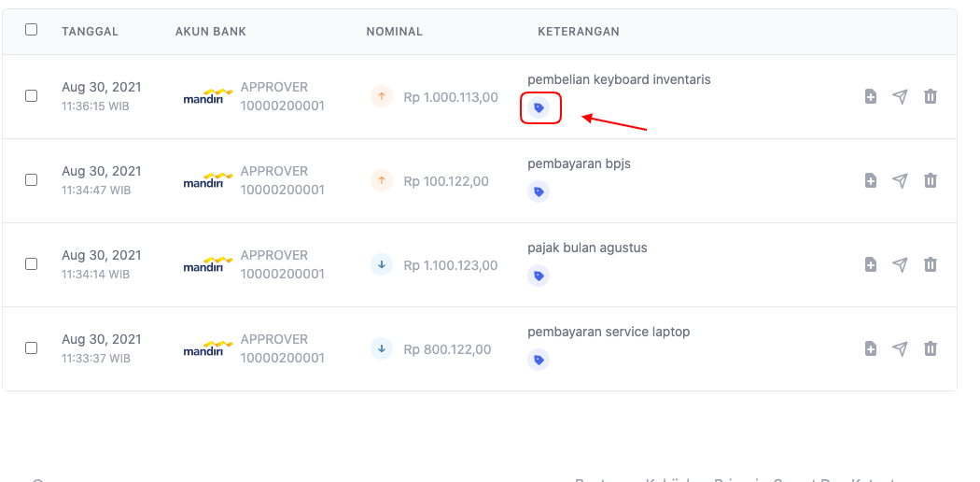Click the TANGGAL column header
Viewport: 980px width, 482px height.
[x=90, y=32]
